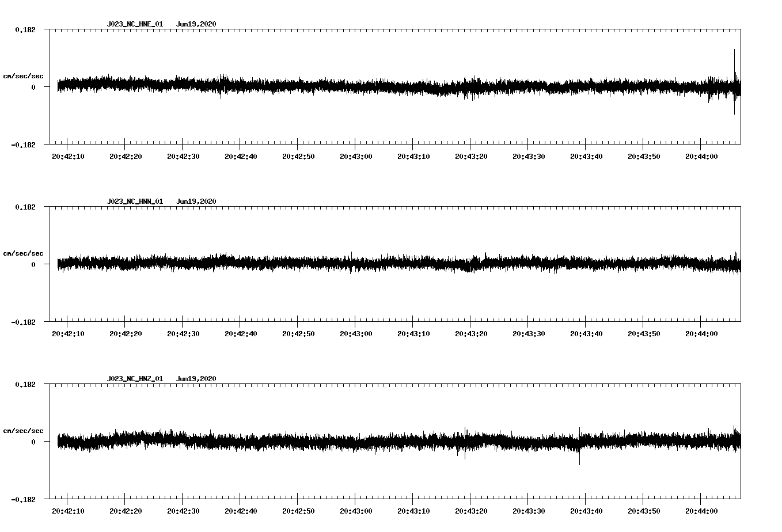
Task: Select the 20:42:10 time label under HNE plot
Action: [x=67, y=156]
